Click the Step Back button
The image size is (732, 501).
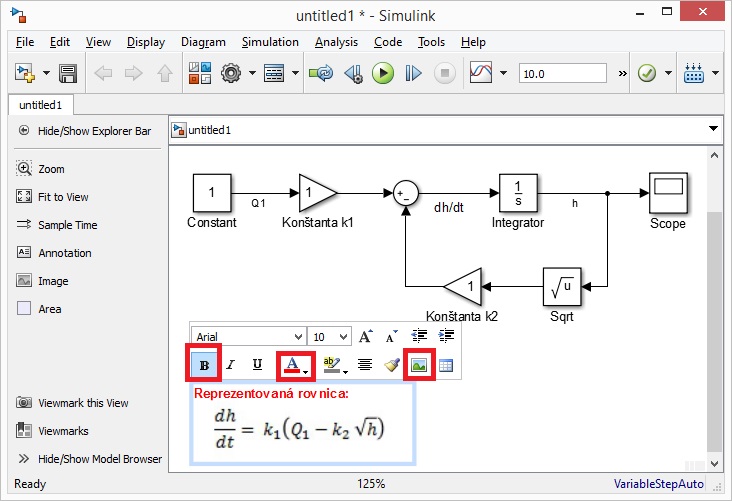(x=353, y=73)
